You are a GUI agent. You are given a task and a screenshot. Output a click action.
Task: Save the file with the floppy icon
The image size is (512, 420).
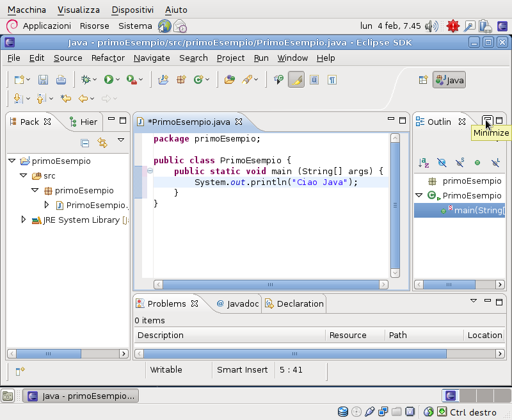tap(43, 79)
